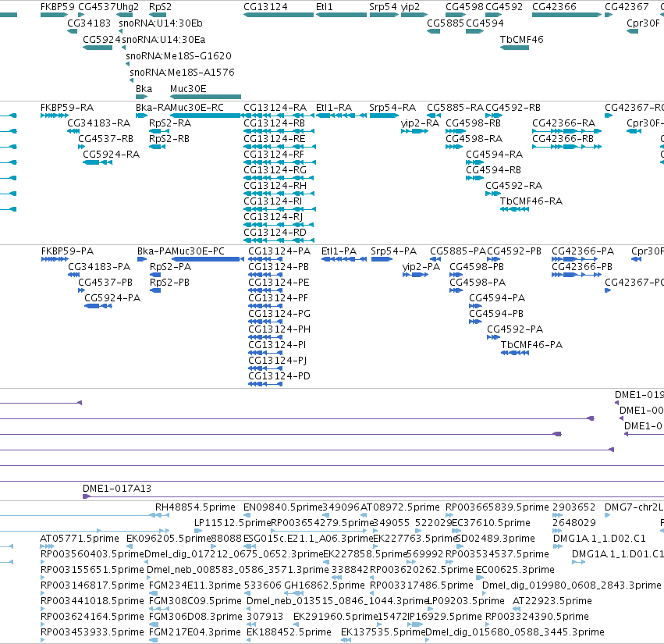The image size is (664, 644).
Task: Click the CG5885 gene label
Action: click(446, 23)
